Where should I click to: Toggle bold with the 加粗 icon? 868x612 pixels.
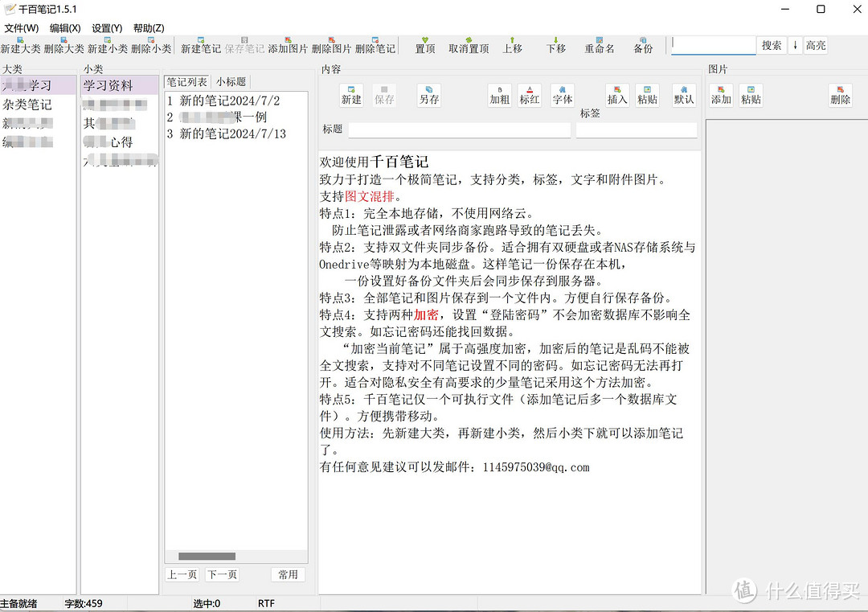(499, 94)
